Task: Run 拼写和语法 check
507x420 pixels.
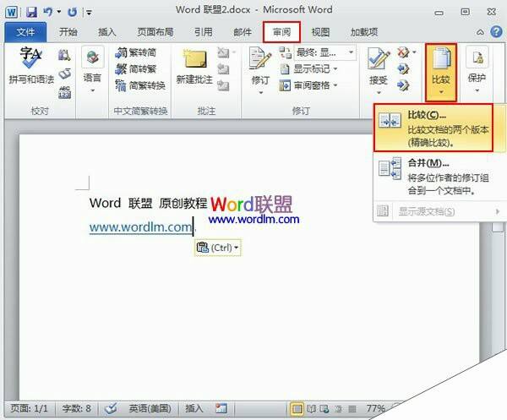Action: (x=31, y=66)
